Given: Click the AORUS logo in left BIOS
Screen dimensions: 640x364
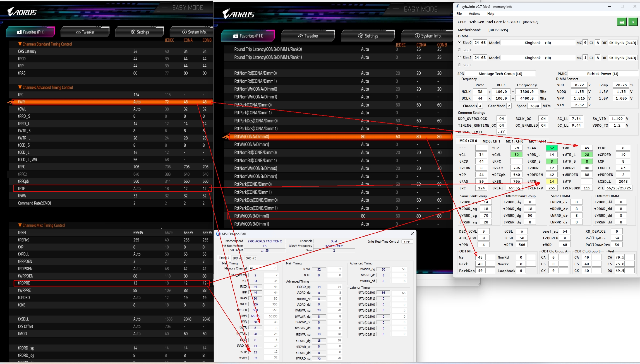Looking at the screenshot, I should [22, 12].
